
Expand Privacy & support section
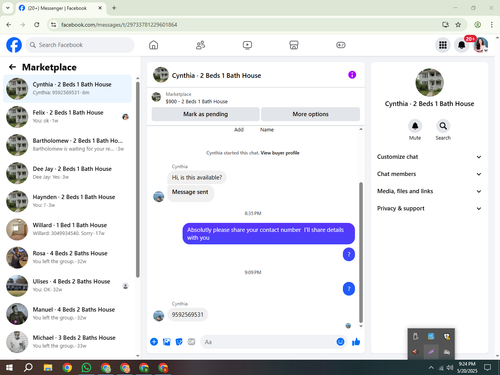click(x=429, y=208)
